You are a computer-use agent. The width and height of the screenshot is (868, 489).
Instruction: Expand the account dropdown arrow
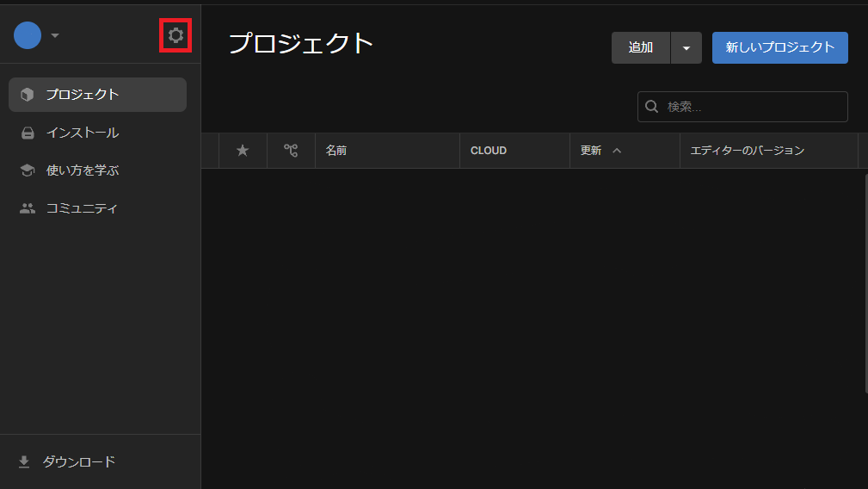[x=55, y=35]
